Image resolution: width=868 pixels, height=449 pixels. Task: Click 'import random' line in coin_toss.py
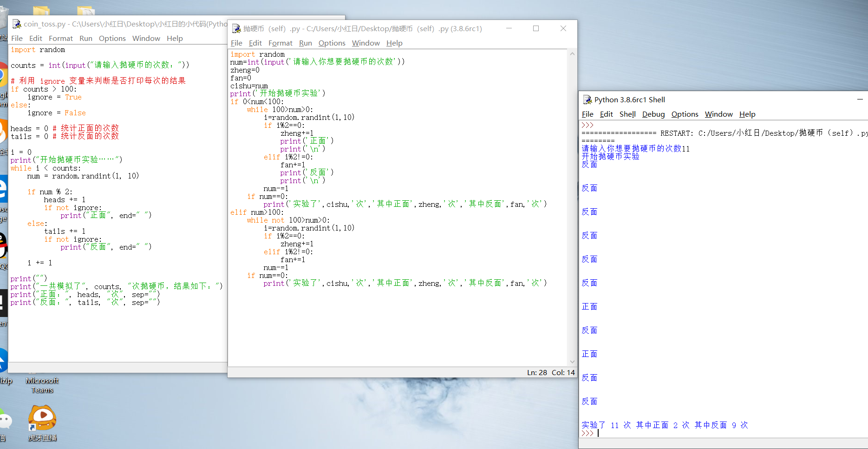coord(38,50)
